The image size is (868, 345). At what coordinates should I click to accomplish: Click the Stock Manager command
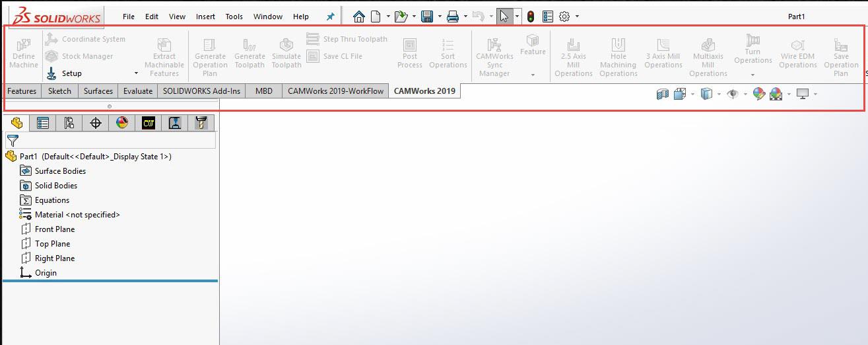[x=79, y=56]
